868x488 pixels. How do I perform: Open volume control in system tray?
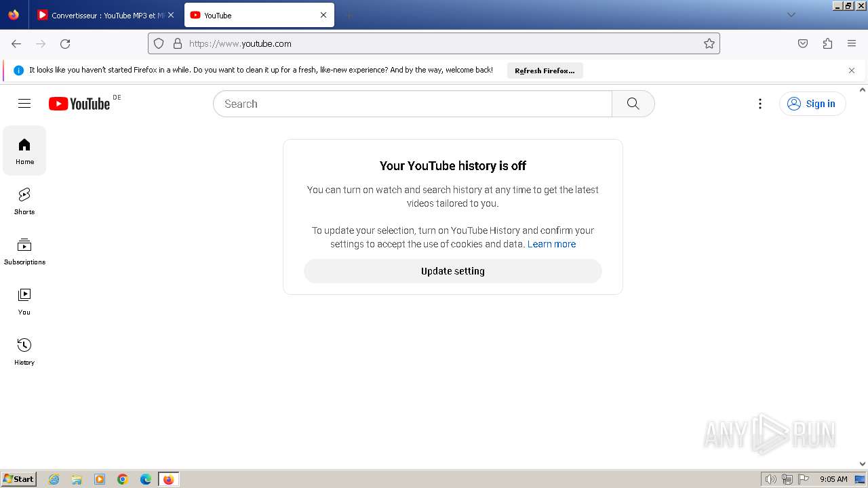click(x=771, y=479)
